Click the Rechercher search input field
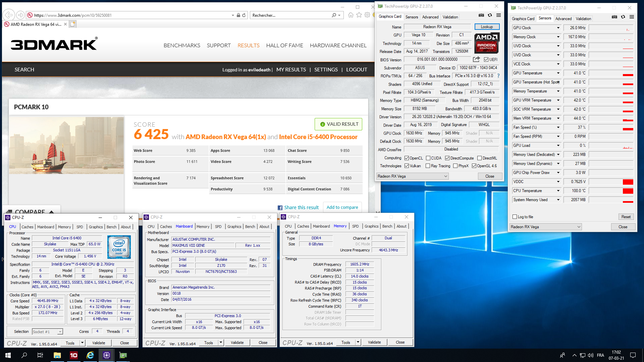The height and width of the screenshot is (362, 644). 290,15
